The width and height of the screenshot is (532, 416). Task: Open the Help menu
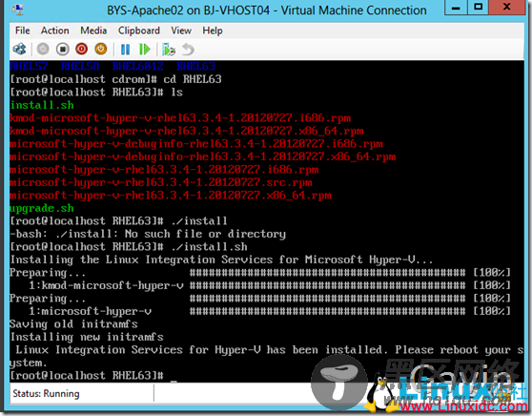tap(213, 31)
